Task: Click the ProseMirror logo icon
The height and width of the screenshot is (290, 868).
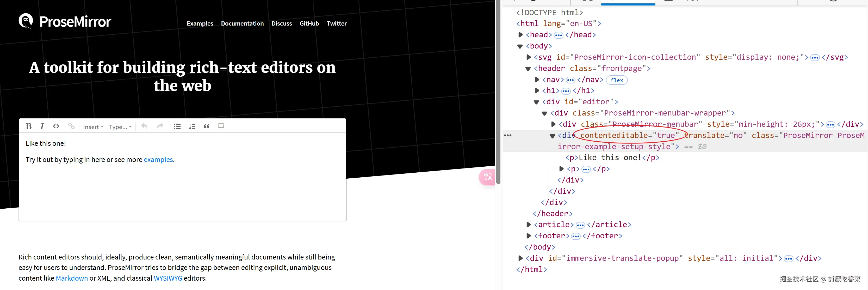Action: [x=26, y=21]
